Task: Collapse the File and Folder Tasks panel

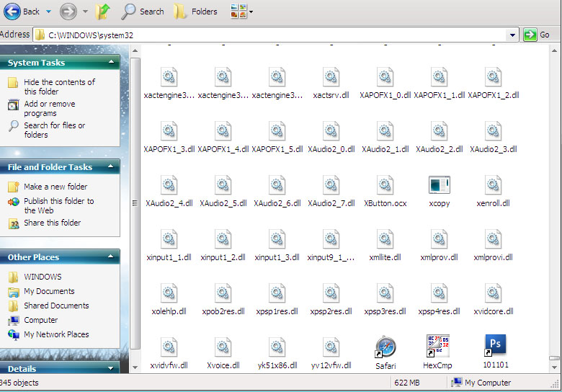Action: (x=111, y=166)
